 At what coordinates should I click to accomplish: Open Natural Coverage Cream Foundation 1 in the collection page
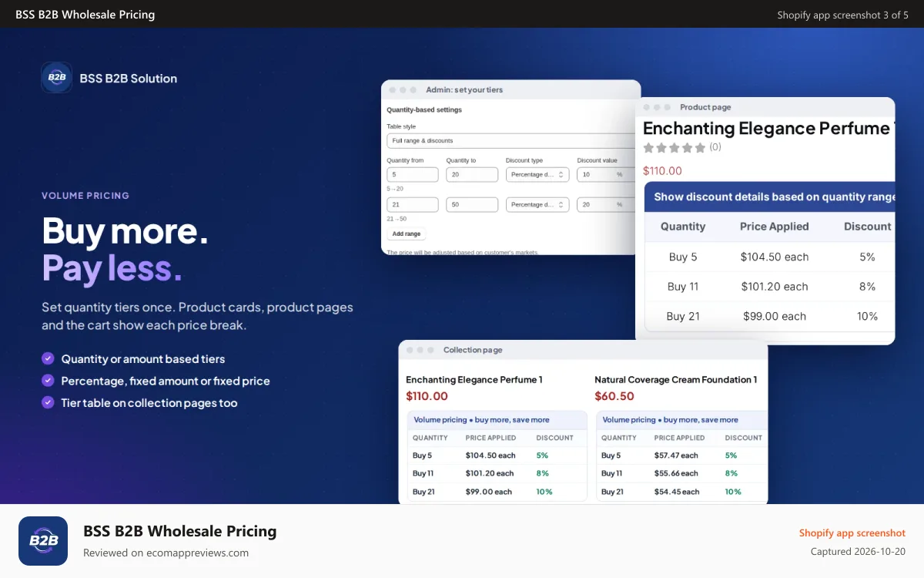(676, 379)
